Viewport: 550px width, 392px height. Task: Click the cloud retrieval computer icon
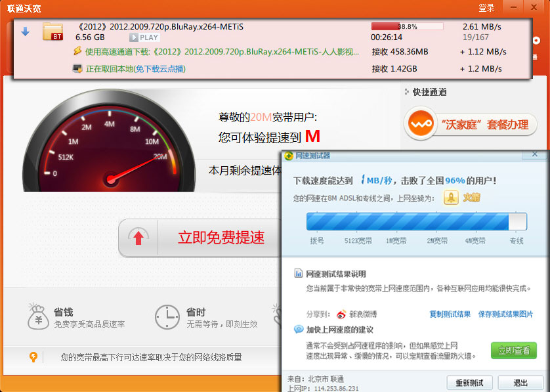pos(77,68)
